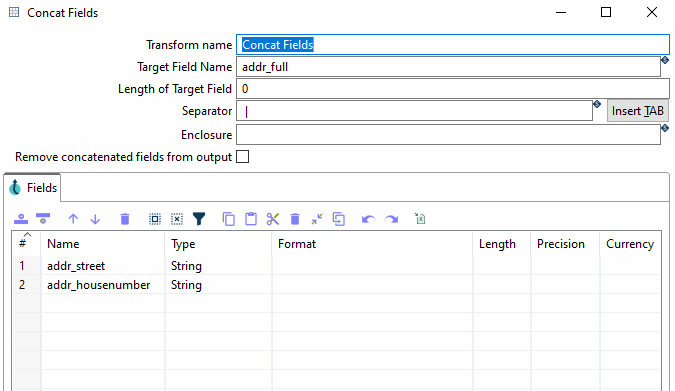The height and width of the screenshot is (391, 675).
Task: Click the empty Enclosure input field
Action: click(x=449, y=135)
